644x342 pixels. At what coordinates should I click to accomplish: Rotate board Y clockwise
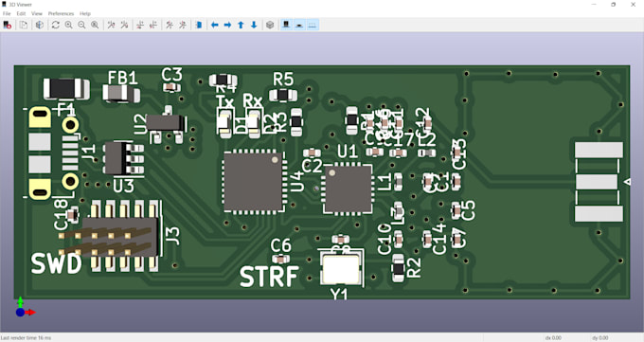pyautogui.click(x=140, y=25)
